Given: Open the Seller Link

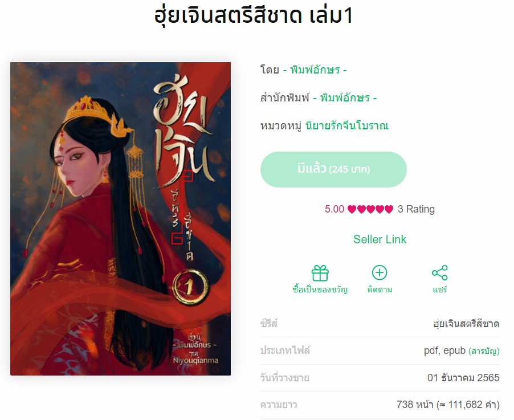Looking at the screenshot, I should point(380,239).
